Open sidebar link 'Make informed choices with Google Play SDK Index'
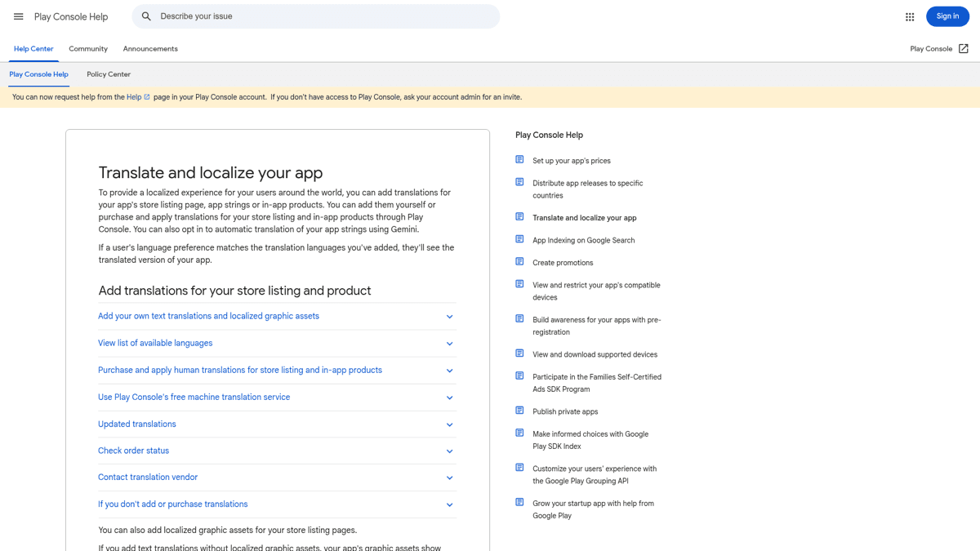980x551 pixels. (590, 440)
